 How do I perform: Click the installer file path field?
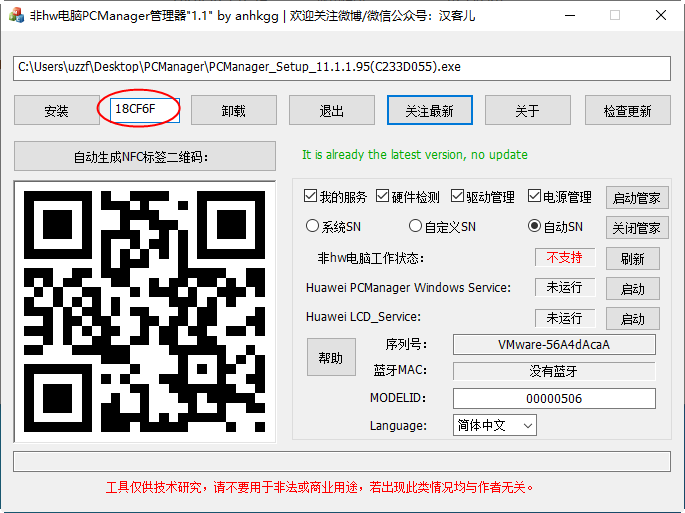pyautogui.click(x=342, y=68)
